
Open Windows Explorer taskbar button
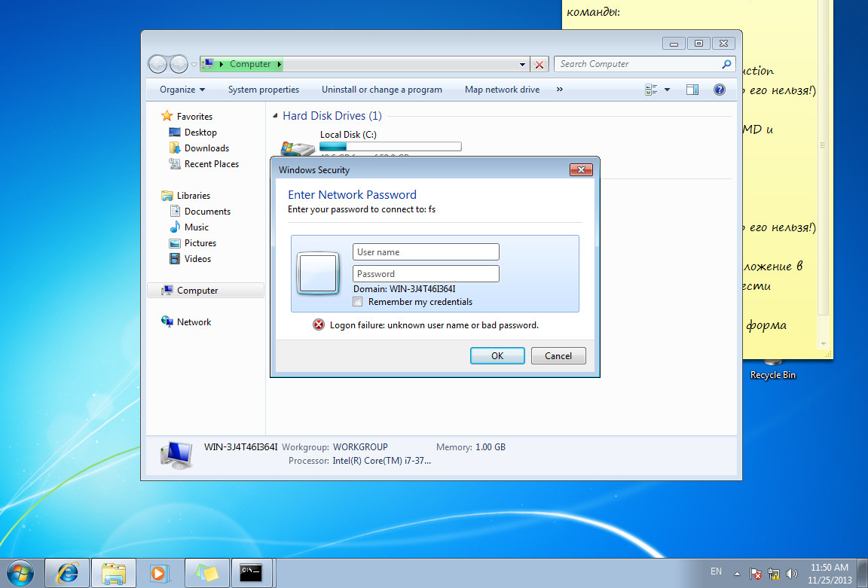click(x=114, y=573)
